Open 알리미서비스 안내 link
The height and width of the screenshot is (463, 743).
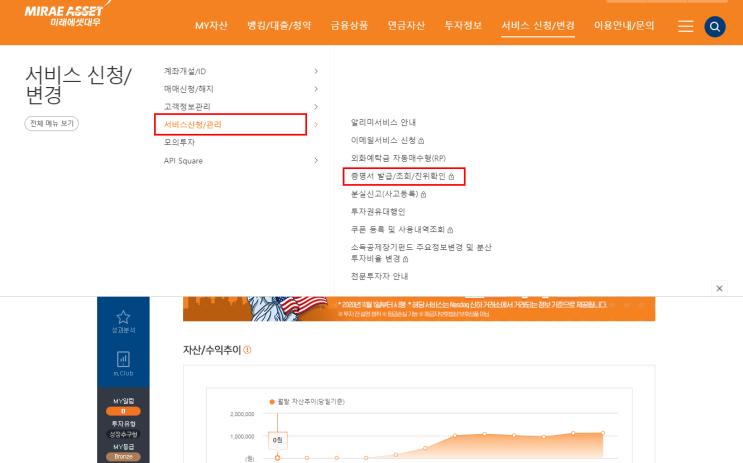383,122
